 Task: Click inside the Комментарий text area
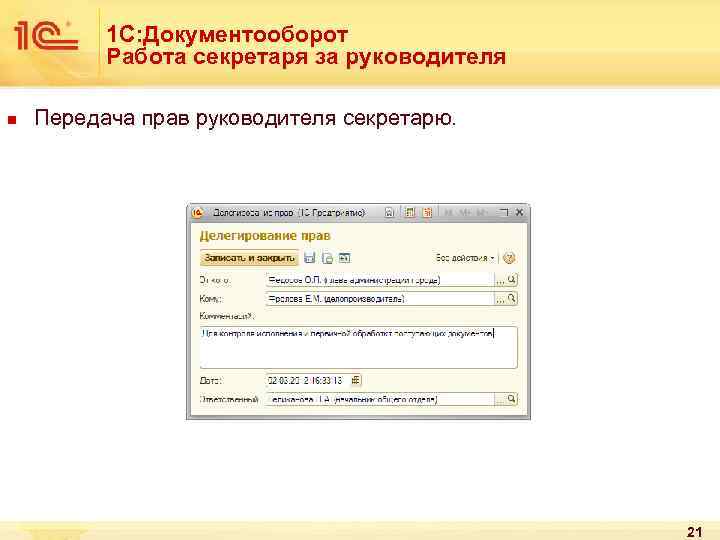[x=359, y=347]
